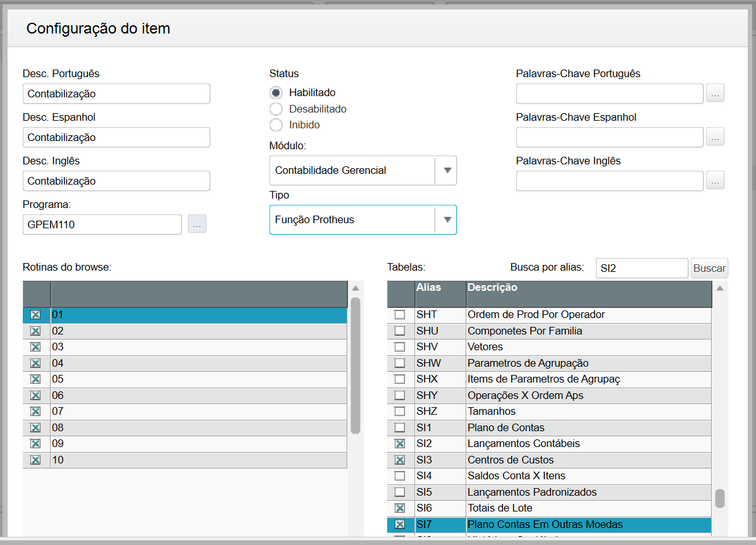Image resolution: width=756 pixels, height=545 pixels.
Task: Open the Programa lookup ellipsis button
Action: pyautogui.click(x=197, y=224)
